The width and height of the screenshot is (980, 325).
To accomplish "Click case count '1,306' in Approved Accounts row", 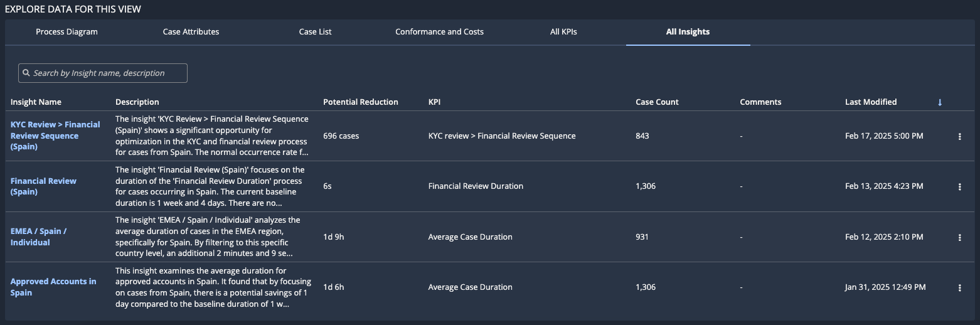I will tap(646, 287).
